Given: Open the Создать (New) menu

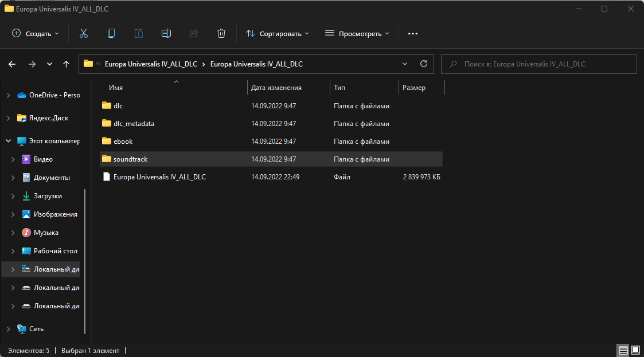Looking at the screenshot, I should point(36,34).
